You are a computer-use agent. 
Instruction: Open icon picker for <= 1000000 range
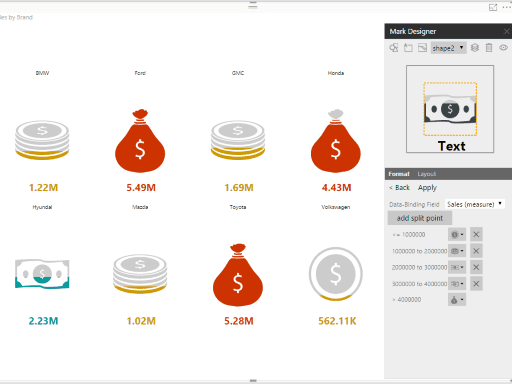click(x=457, y=235)
